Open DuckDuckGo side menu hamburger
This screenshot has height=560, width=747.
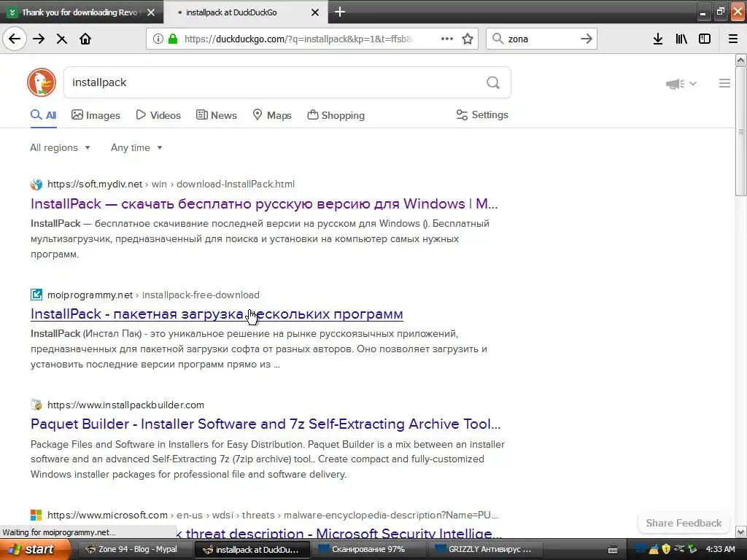(x=724, y=83)
